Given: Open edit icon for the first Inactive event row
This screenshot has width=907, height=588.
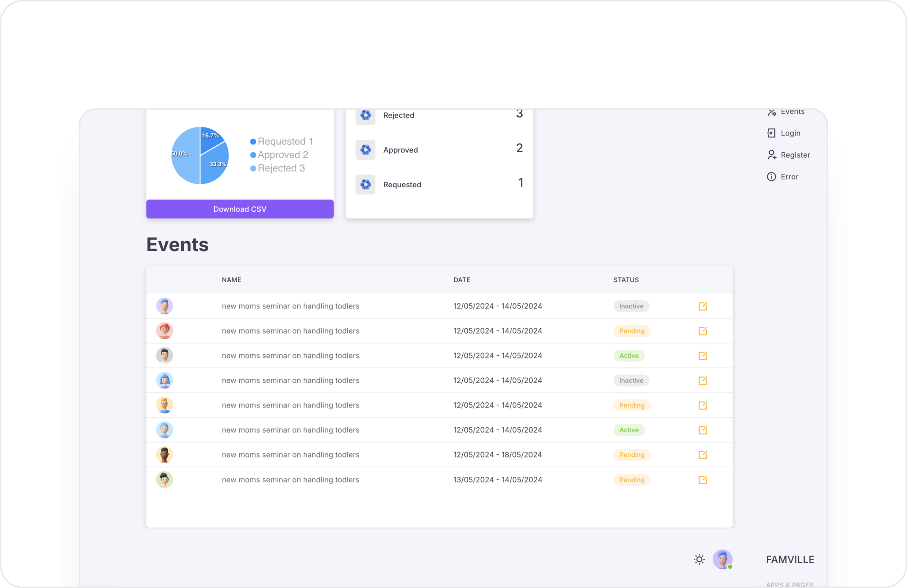Looking at the screenshot, I should pos(702,306).
